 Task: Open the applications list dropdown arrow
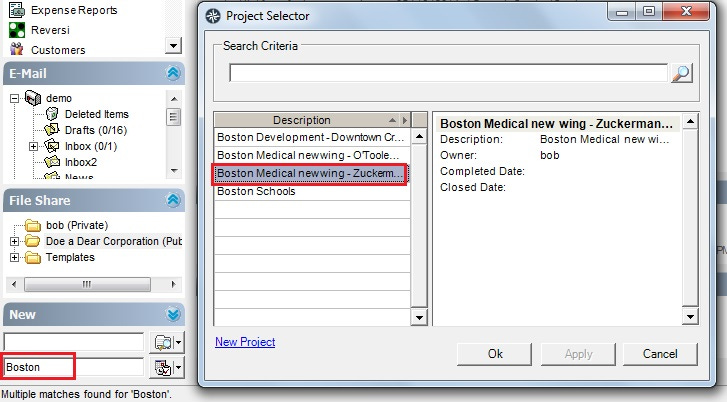coord(173,45)
